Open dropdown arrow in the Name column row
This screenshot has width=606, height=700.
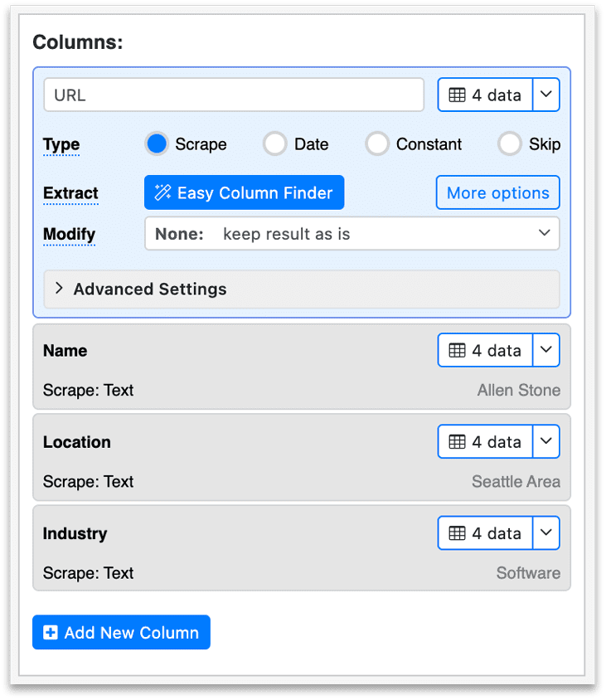click(x=545, y=351)
